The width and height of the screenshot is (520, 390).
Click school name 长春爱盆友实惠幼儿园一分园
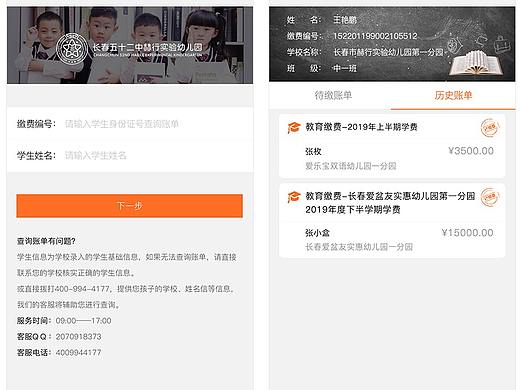[359, 247]
